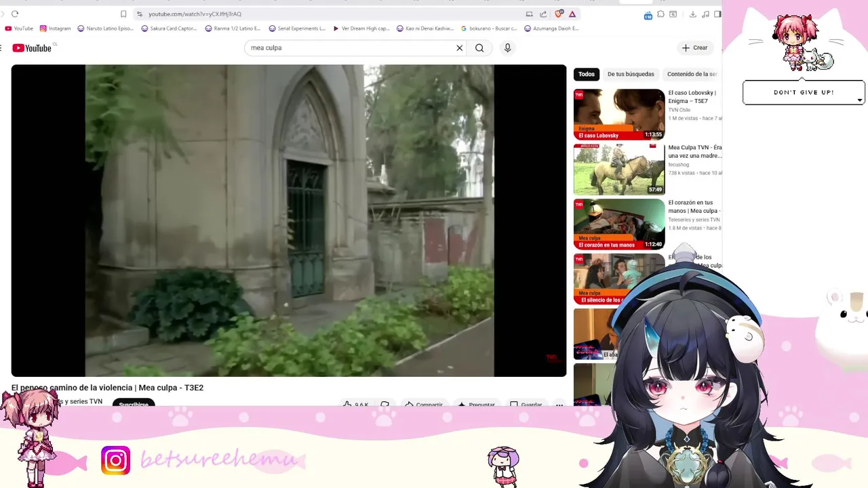Open the extensions puzzle icon
The height and width of the screenshot is (488, 868).
coord(660,14)
